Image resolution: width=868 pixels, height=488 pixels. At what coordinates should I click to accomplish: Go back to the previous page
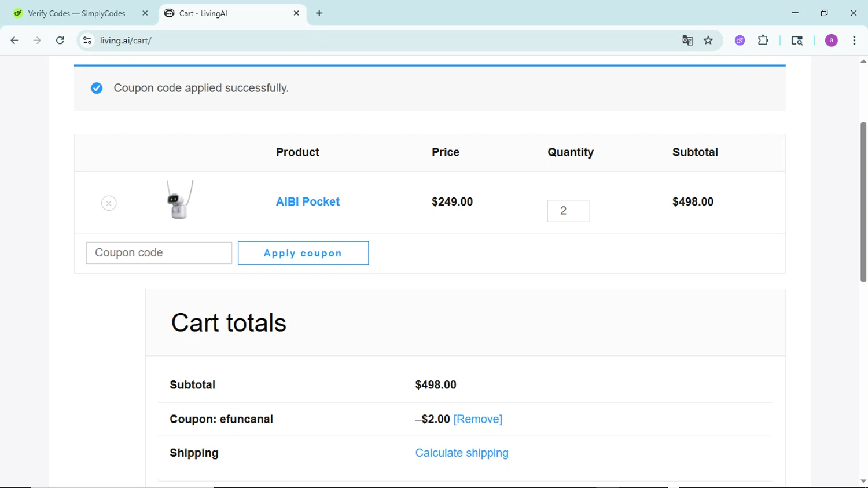(x=14, y=41)
